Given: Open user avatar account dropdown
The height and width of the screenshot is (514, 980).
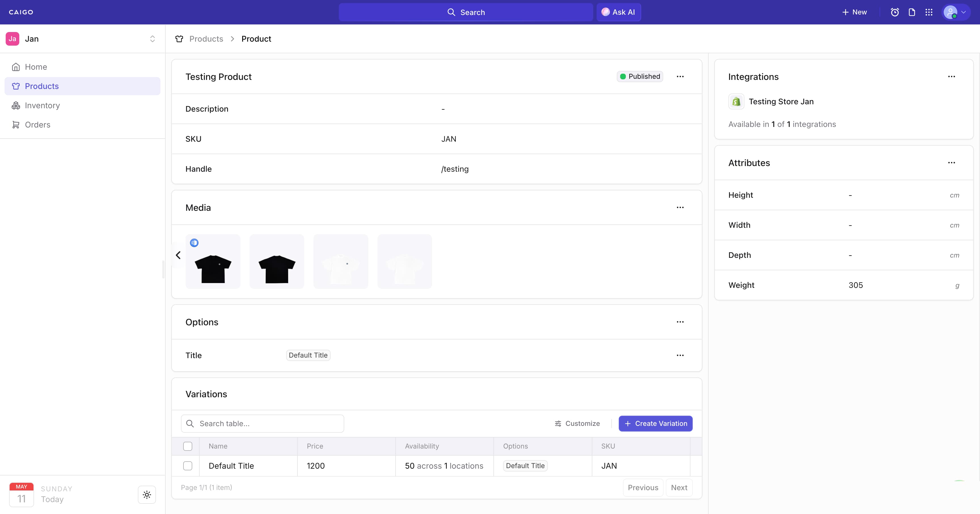Looking at the screenshot, I should [x=956, y=12].
